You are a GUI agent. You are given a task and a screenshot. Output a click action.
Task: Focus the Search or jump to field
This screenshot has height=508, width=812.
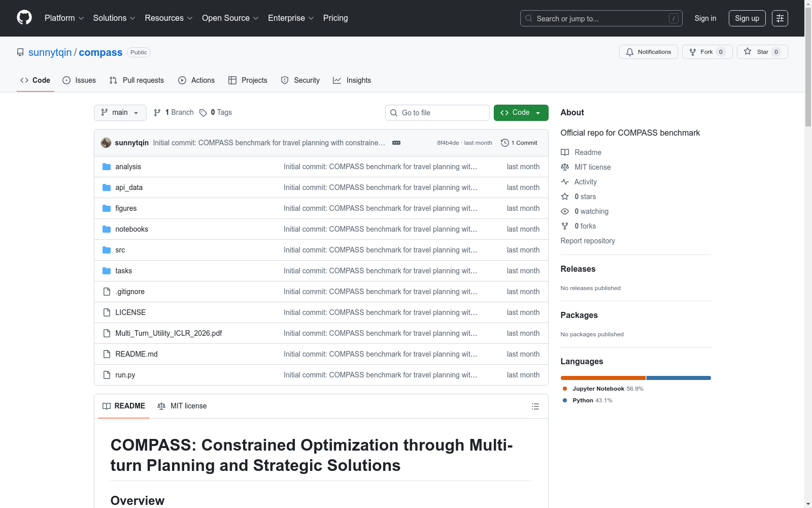pos(601,18)
